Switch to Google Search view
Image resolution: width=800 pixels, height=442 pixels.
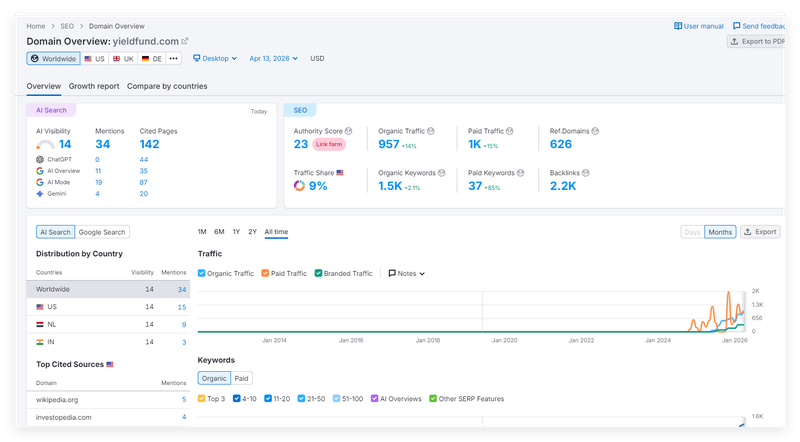click(x=102, y=232)
